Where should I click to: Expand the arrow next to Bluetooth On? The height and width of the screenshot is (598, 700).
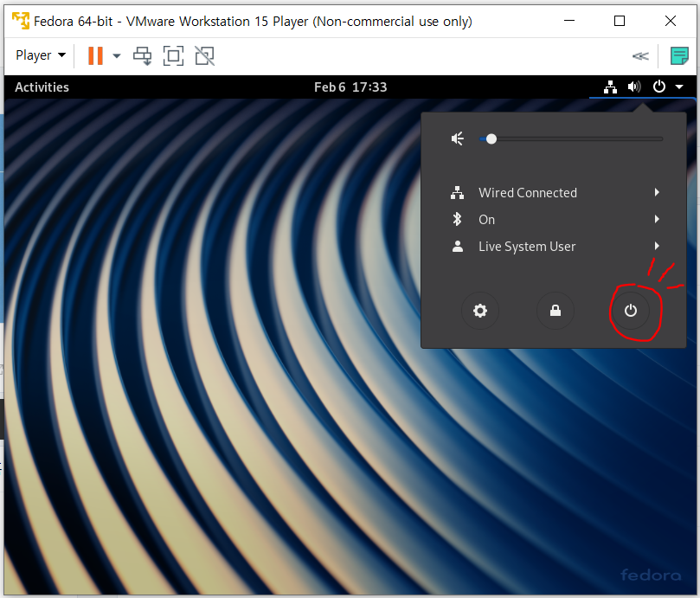tap(657, 219)
